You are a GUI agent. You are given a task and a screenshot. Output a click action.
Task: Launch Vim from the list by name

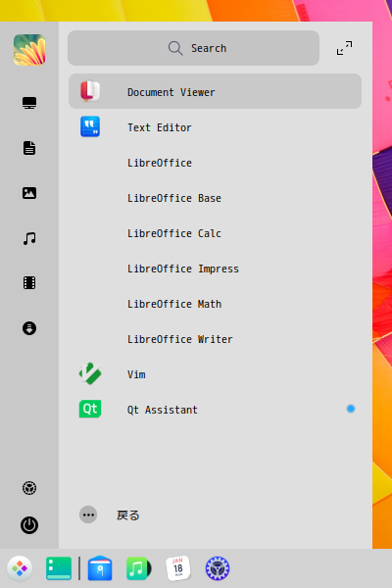tap(136, 374)
